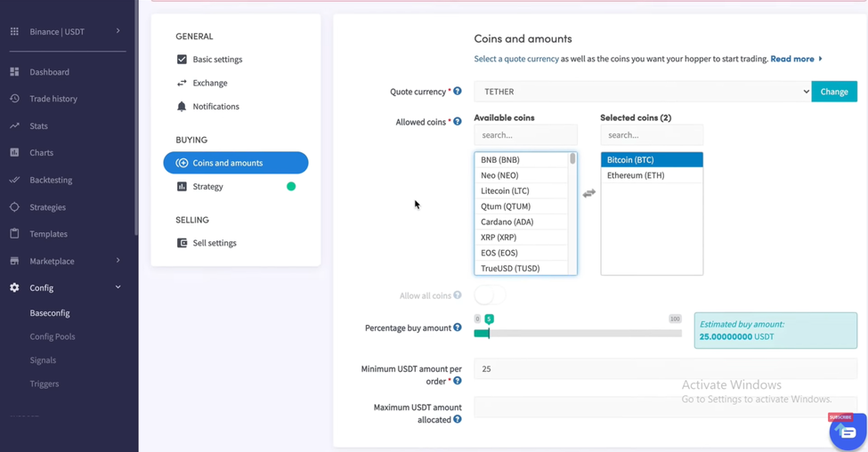Click the Marketplace store icon
This screenshot has width=868, height=452.
coord(14,261)
